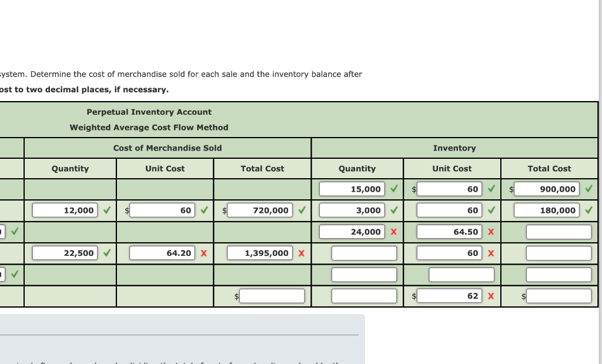Click the Inventory column header
The width and height of the screenshot is (602, 364).
click(x=454, y=148)
